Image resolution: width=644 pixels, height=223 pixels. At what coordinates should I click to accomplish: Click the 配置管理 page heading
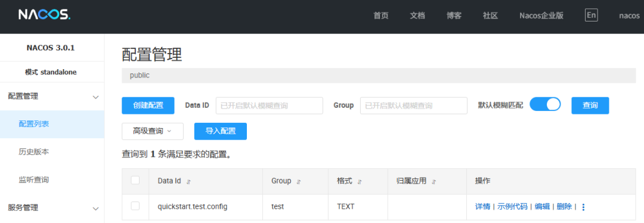click(152, 55)
